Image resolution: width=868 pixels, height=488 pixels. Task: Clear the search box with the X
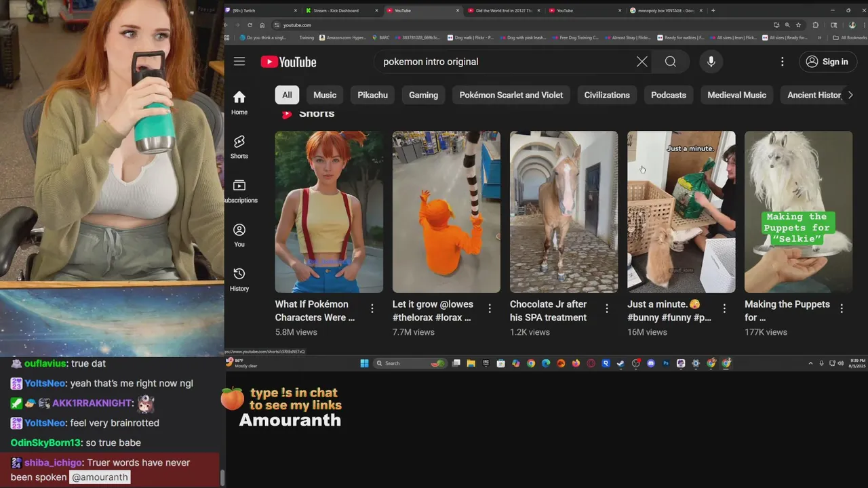coord(642,62)
